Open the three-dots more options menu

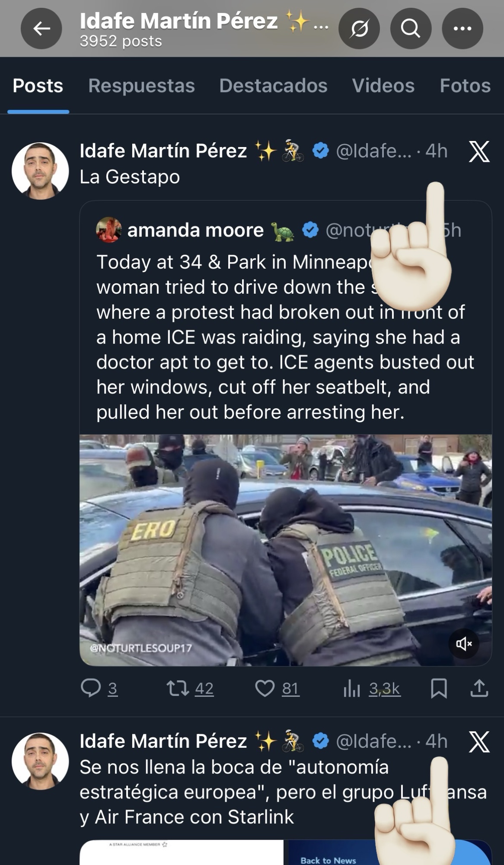pos(463,29)
